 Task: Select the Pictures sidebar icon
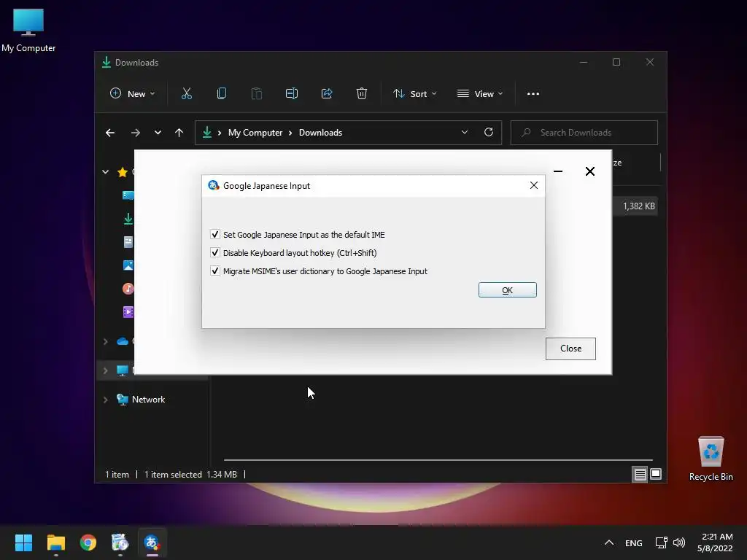[128, 265]
